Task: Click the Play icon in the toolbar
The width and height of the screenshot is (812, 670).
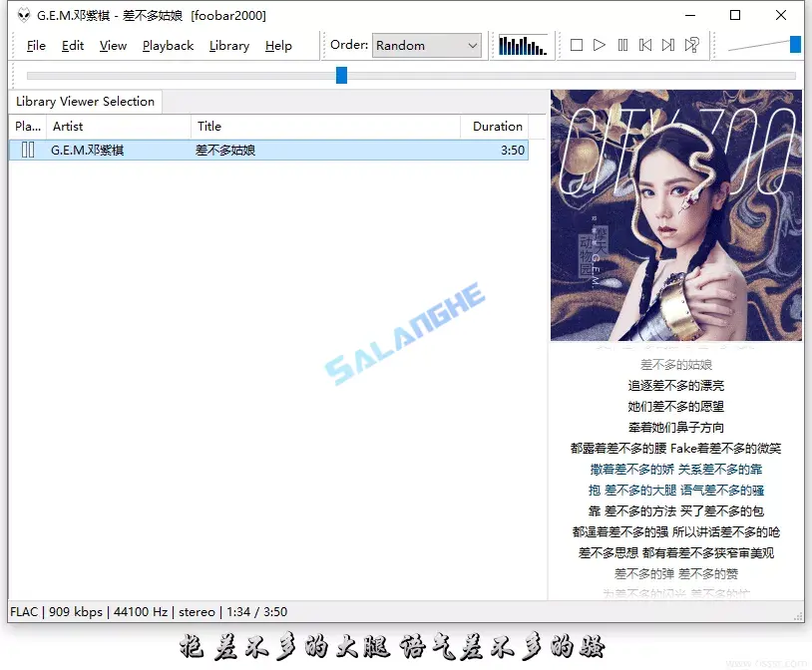Action: point(600,44)
